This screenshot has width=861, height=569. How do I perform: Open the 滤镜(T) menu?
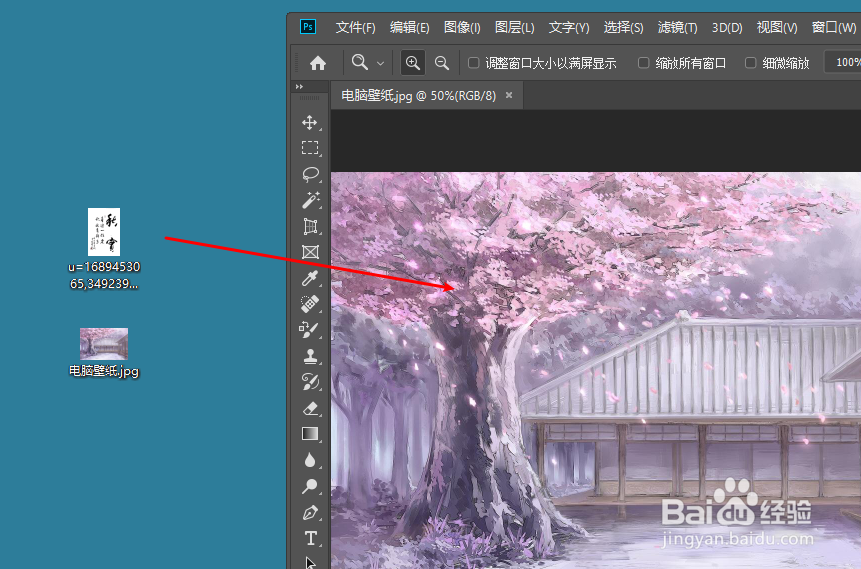point(678,27)
